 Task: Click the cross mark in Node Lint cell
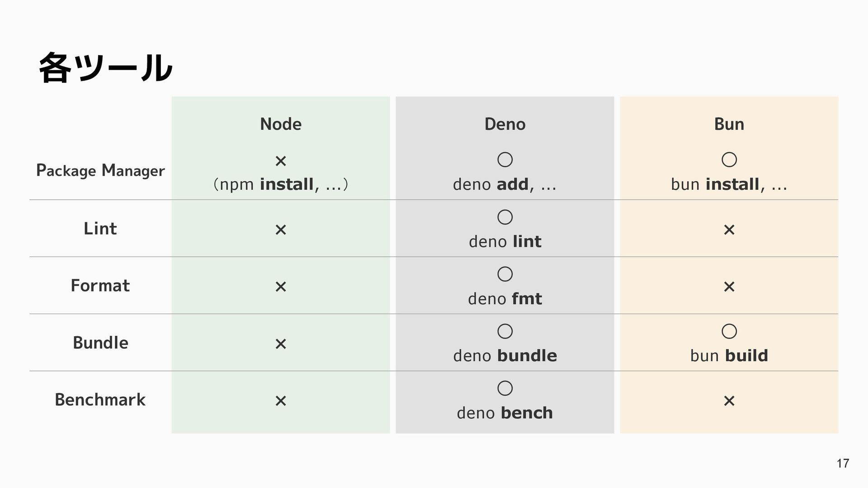click(281, 230)
